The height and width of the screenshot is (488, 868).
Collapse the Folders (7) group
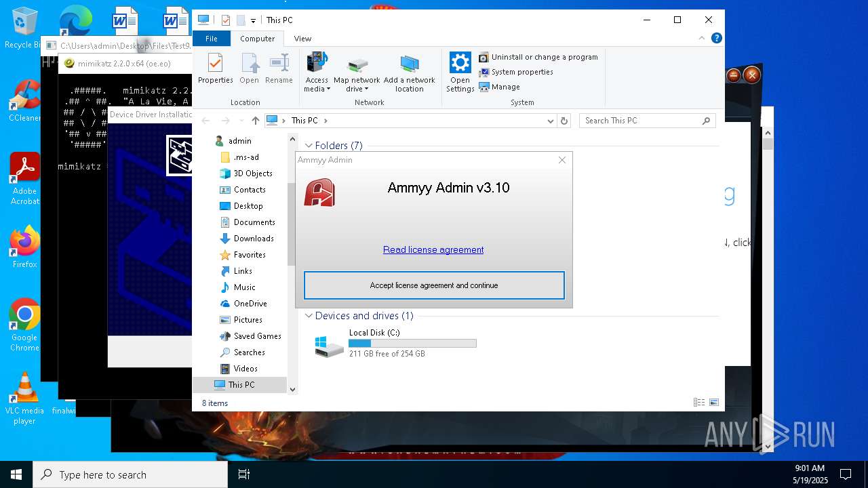(x=309, y=146)
